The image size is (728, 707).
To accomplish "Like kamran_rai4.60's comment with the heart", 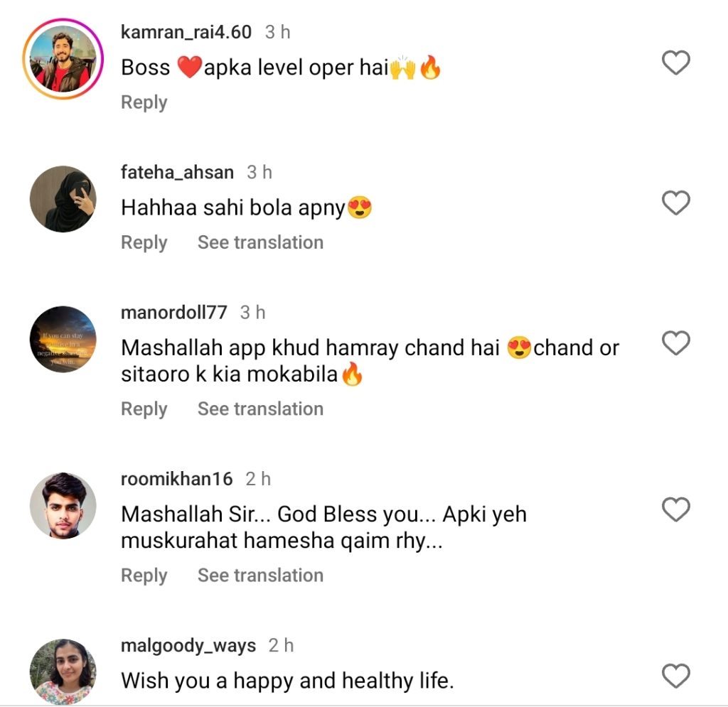I will coord(675,63).
